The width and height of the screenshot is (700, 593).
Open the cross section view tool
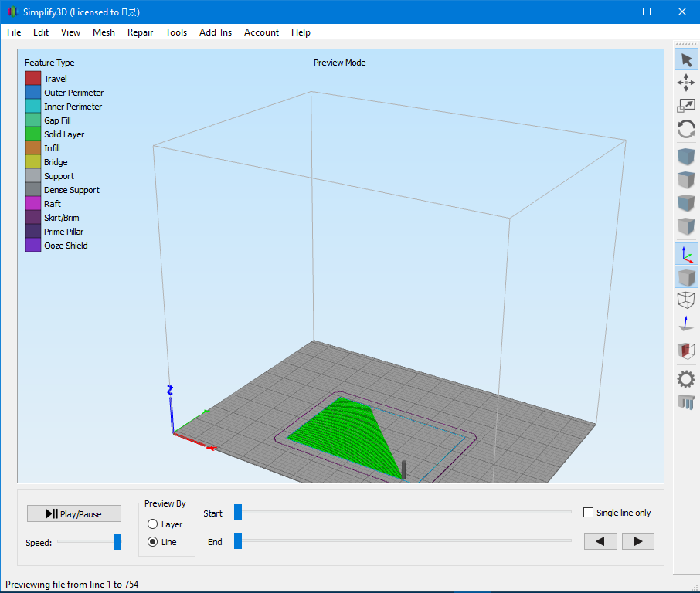click(x=686, y=351)
